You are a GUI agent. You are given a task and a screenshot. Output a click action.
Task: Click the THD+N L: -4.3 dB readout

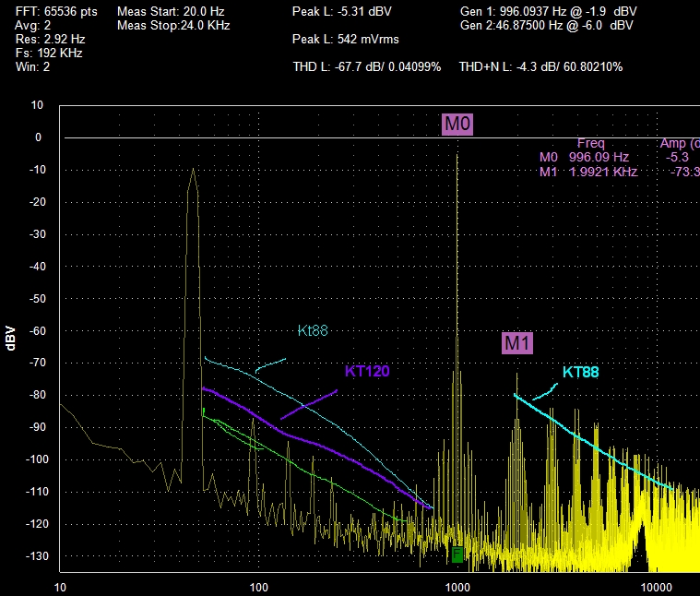click(x=540, y=67)
